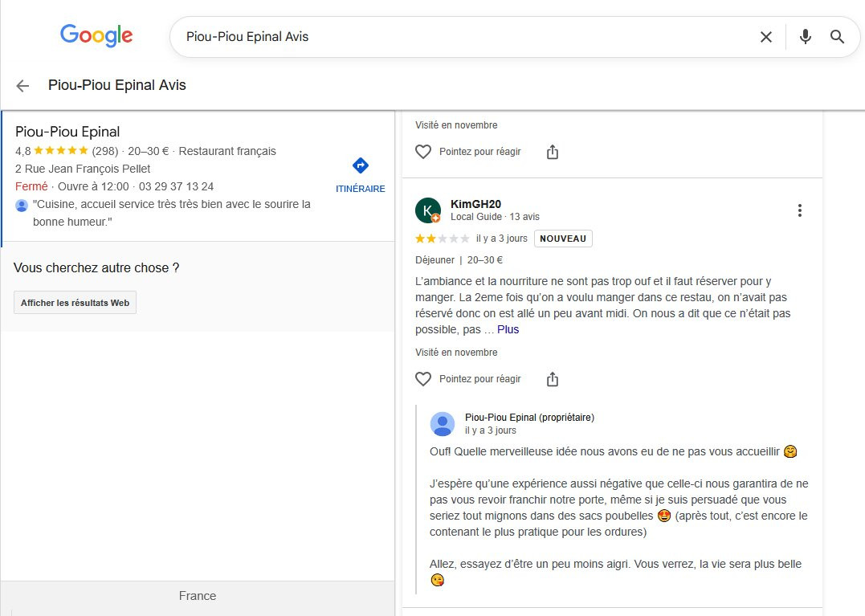Screen dimensions: 865x616
Task: Click the search magnifier icon
Action: point(838,37)
